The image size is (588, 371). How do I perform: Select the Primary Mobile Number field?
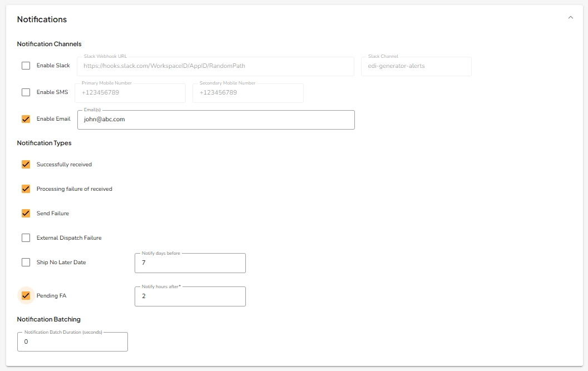(130, 92)
